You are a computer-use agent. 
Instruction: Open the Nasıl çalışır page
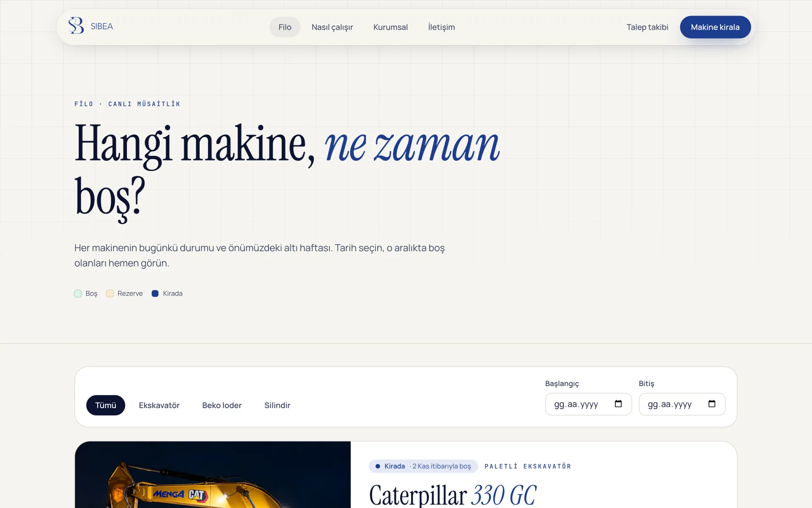click(x=332, y=27)
